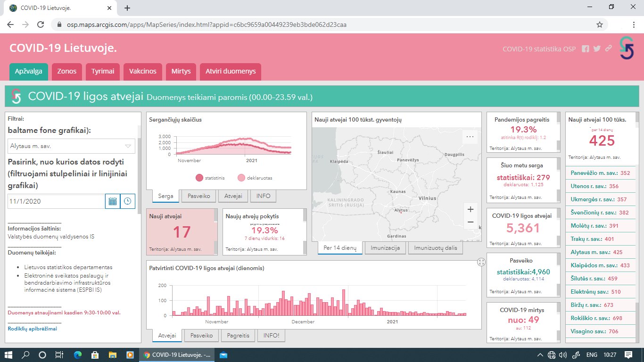Expand the Alytaus m. sav. municipality dropdown
Image resolution: width=644 pixels, height=362 pixels.
[x=72, y=146]
